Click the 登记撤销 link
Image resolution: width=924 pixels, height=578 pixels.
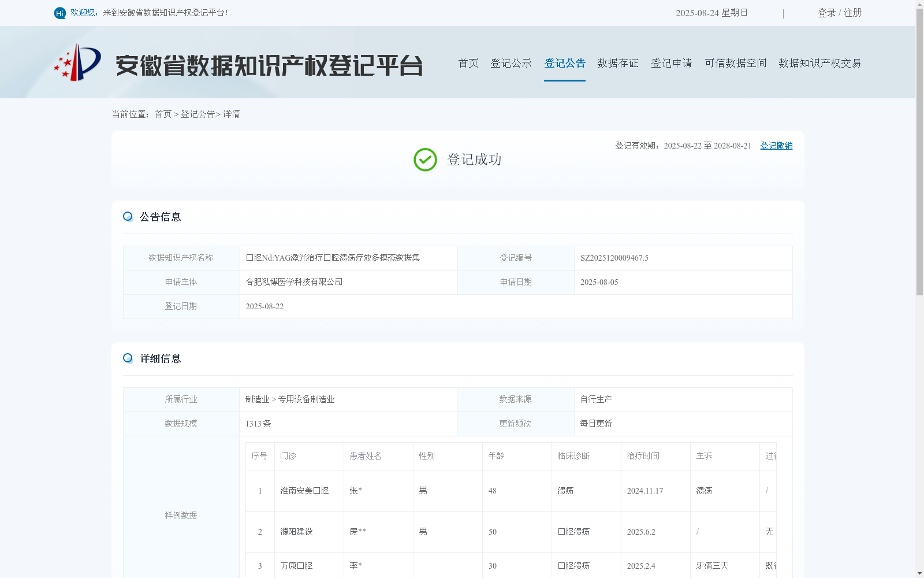776,146
